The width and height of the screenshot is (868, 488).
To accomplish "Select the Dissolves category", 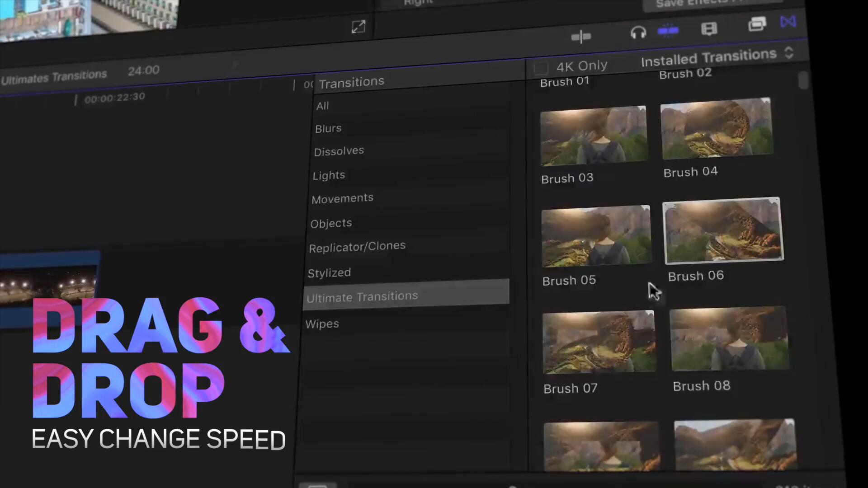I will 339,151.
